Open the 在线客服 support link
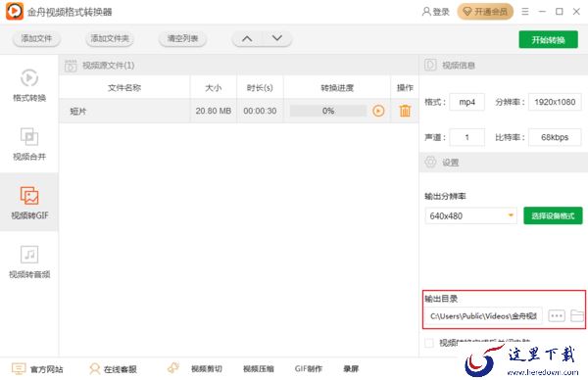Screen dimensions: 588x380 coord(113,369)
